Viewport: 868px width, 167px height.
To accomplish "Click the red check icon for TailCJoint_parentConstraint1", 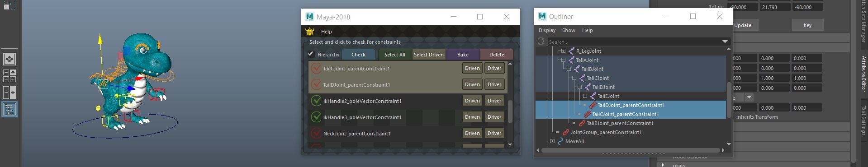I will click(316, 69).
